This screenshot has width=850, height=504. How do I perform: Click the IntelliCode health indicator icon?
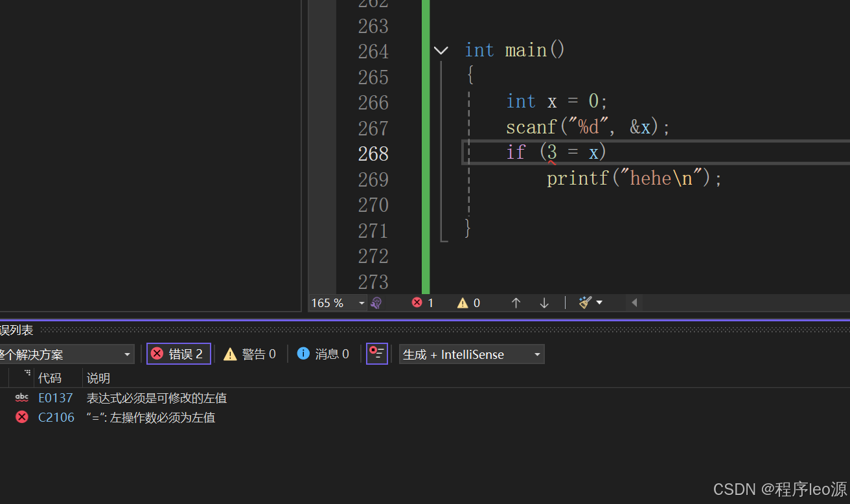click(x=376, y=303)
